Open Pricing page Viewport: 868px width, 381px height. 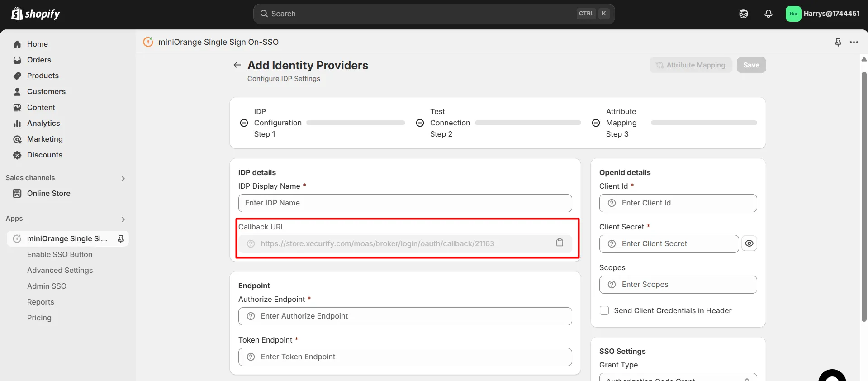point(39,318)
